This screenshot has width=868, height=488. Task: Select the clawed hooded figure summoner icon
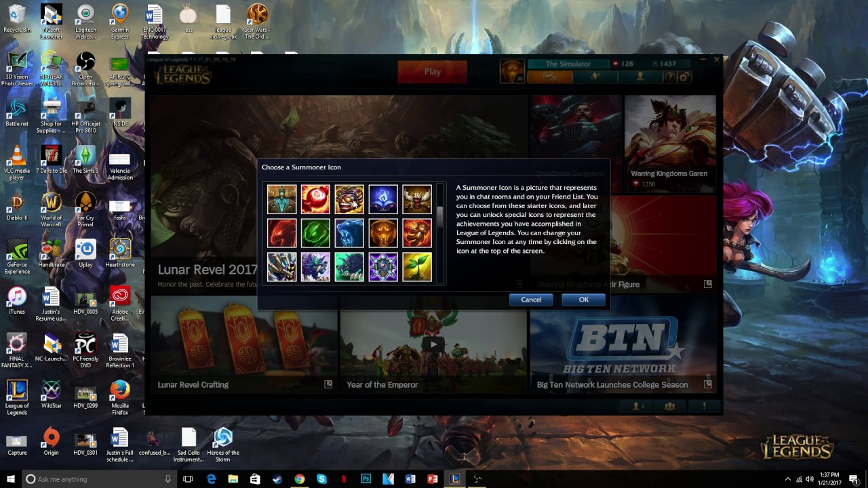click(281, 267)
